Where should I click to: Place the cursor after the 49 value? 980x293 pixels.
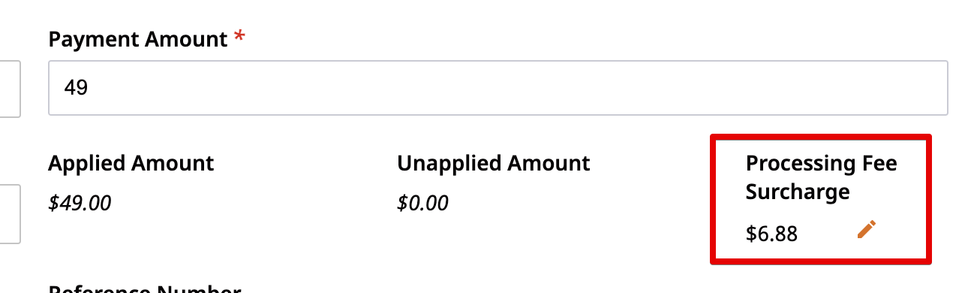coord(90,88)
